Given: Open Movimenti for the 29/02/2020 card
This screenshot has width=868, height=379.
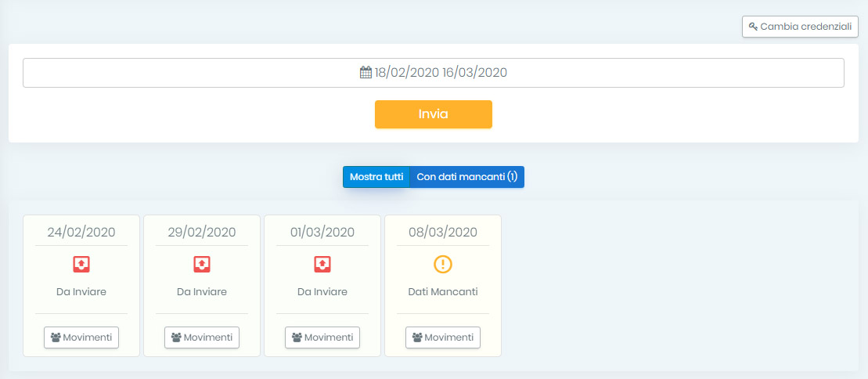Looking at the screenshot, I should pos(202,337).
